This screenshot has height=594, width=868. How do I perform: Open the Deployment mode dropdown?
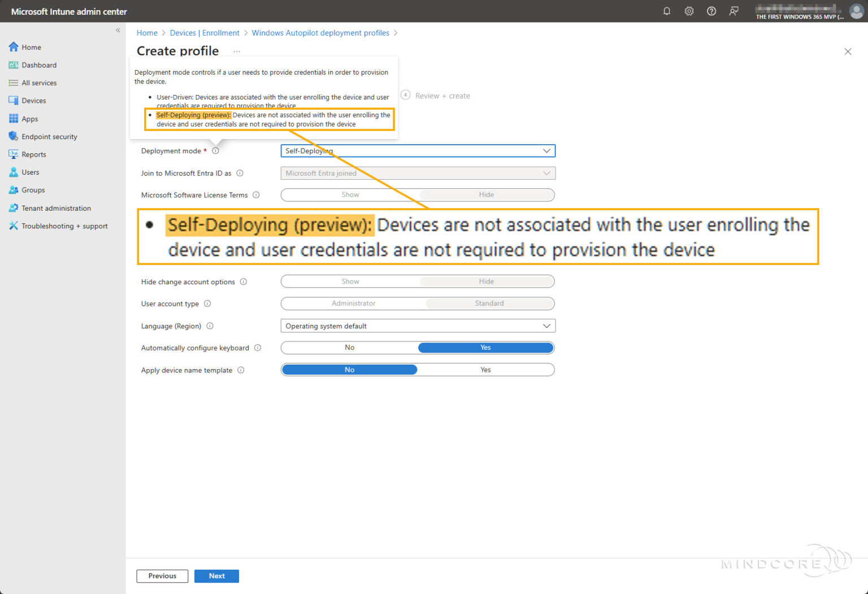click(x=418, y=151)
